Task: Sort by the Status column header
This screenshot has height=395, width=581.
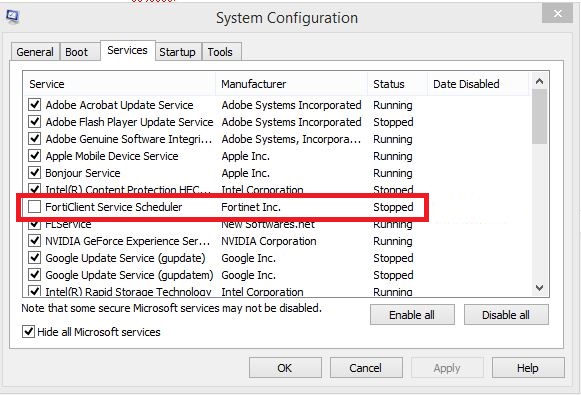Action: [x=398, y=84]
